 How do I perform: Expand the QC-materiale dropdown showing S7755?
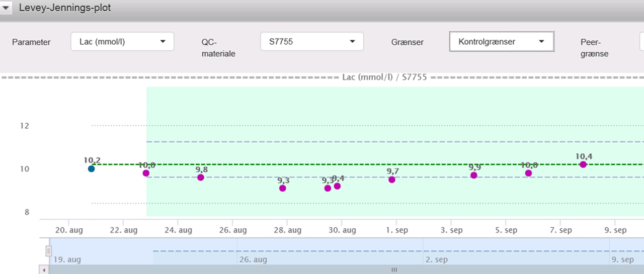pyautogui.click(x=311, y=42)
